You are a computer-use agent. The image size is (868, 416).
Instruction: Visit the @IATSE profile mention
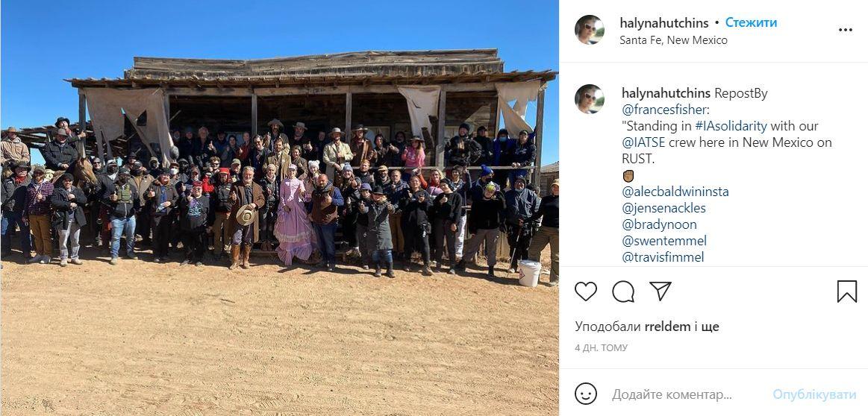point(644,142)
